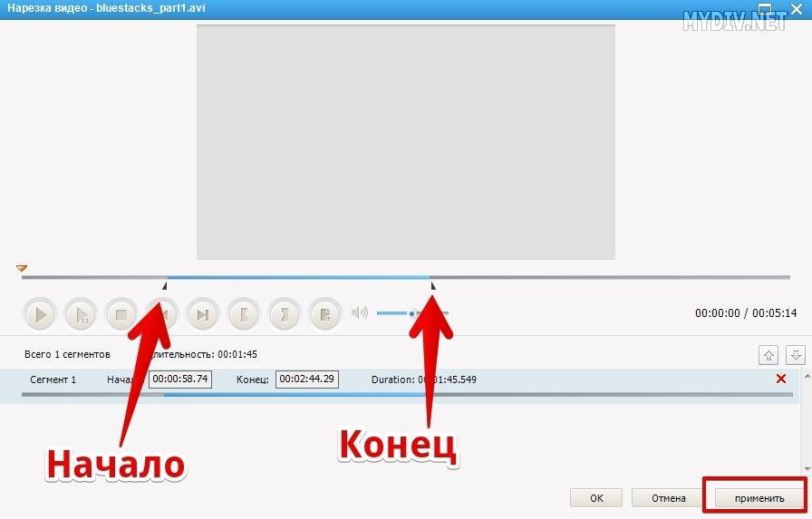
Task: Maximize the video cutting window
Action: (765, 9)
